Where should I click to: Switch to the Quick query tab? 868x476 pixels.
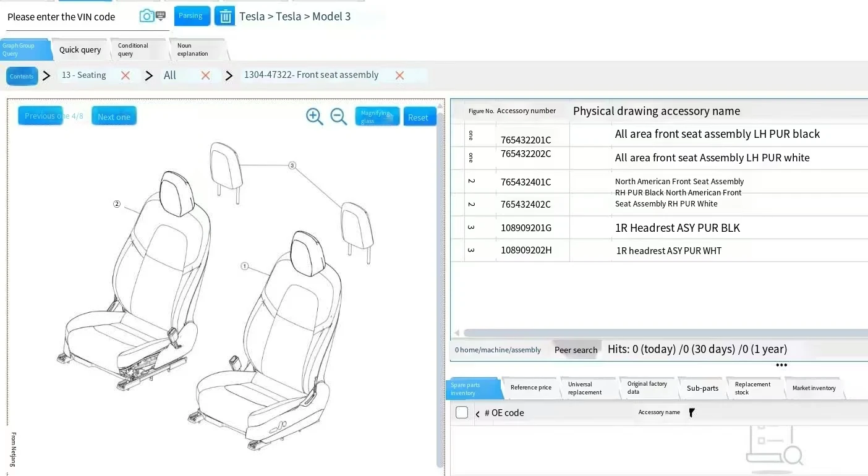pos(80,49)
